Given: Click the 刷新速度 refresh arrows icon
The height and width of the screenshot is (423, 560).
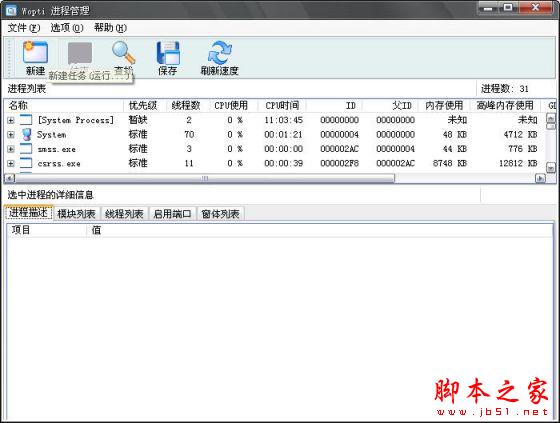Looking at the screenshot, I should (x=220, y=53).
